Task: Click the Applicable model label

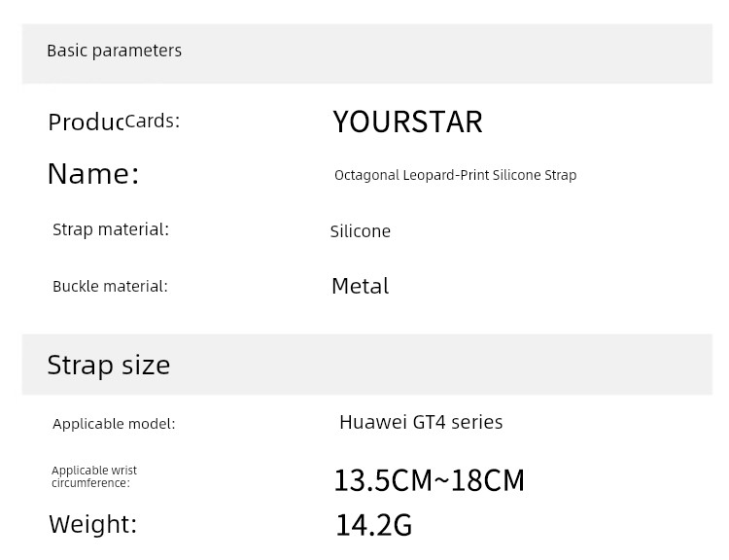Action: 114,424
